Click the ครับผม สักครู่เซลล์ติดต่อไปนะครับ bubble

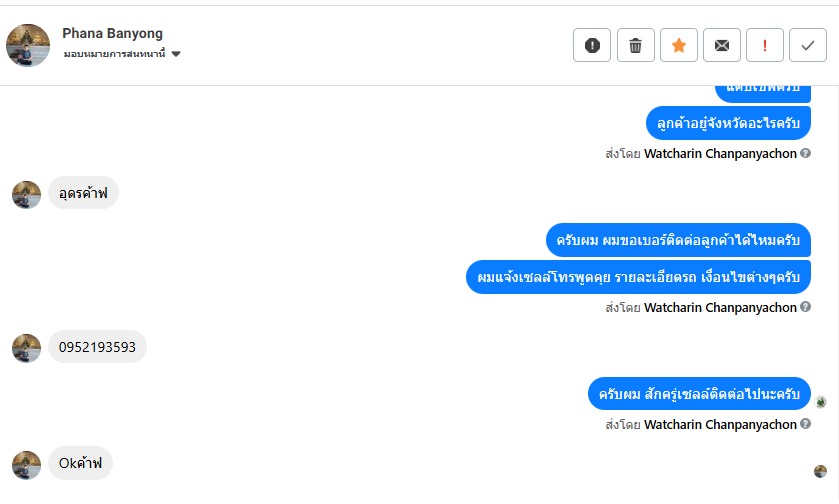(699, 394)
